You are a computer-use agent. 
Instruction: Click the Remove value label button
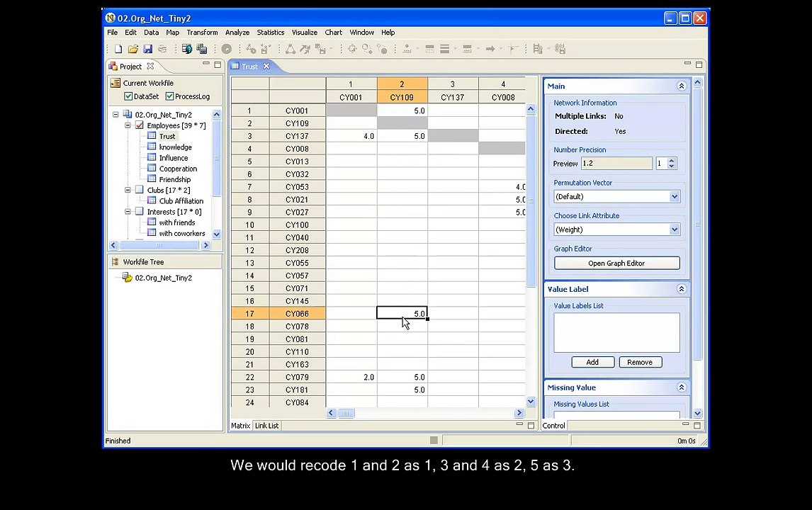coord(640,362)
